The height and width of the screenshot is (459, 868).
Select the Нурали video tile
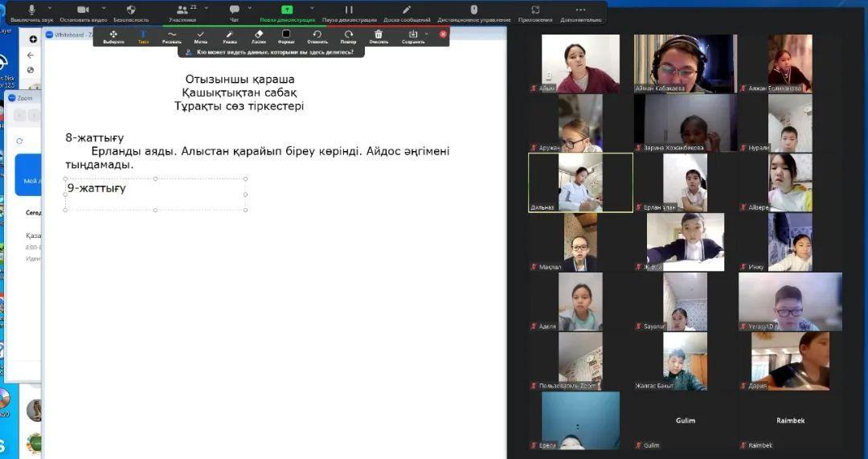point(791,123)
